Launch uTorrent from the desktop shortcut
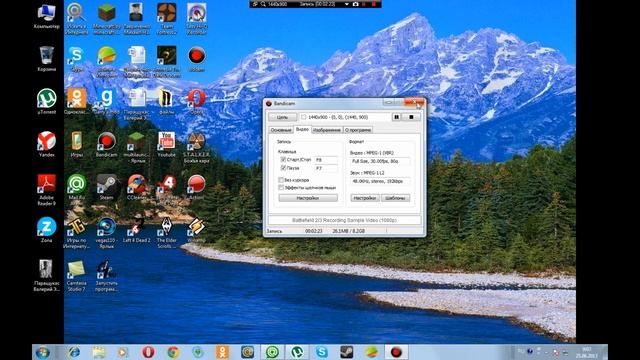This screenshot has width=640, height=360. click(x=47, y=102)
